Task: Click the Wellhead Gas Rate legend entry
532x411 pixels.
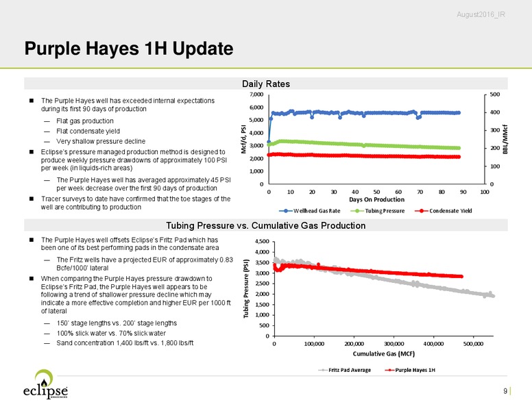Action: [x=309, y=211]
